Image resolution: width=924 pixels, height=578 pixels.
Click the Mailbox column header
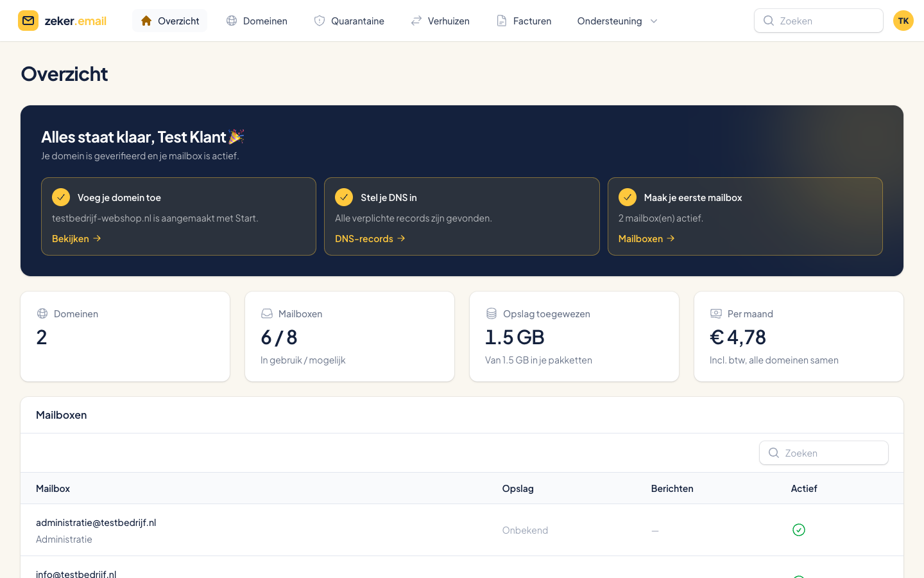click(53, 489)
